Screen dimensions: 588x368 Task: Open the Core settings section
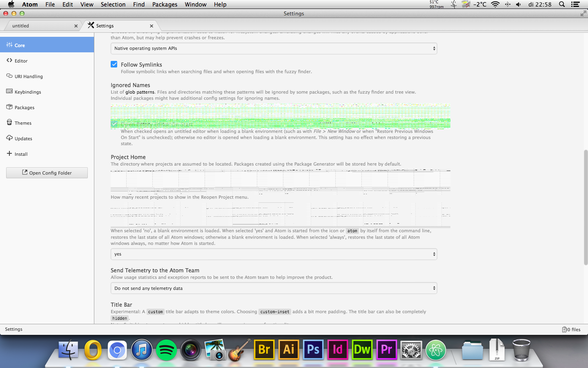[x=47, y=45]
